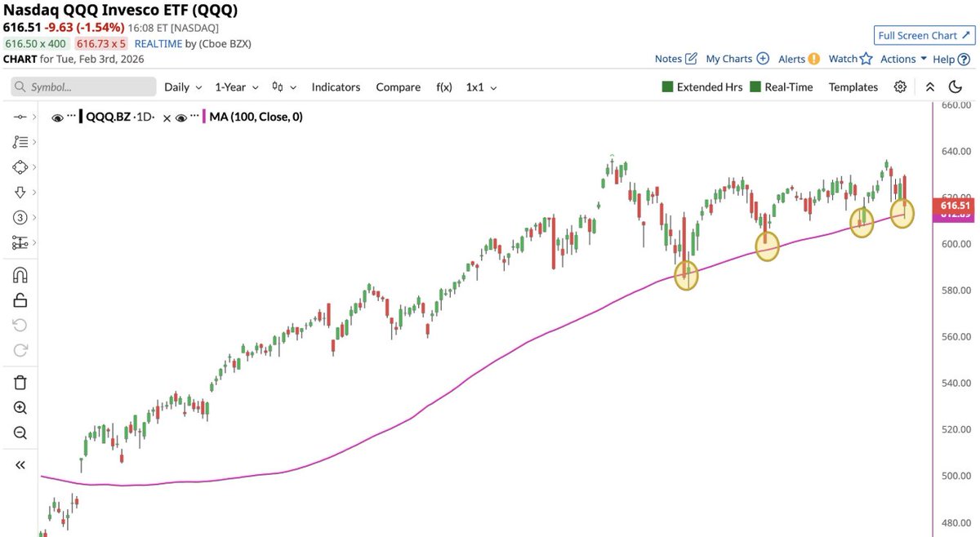This screenshot has width=980, height=537.
Task: Open MA indicator options ellipsis
Action: (x=196, y=116)
